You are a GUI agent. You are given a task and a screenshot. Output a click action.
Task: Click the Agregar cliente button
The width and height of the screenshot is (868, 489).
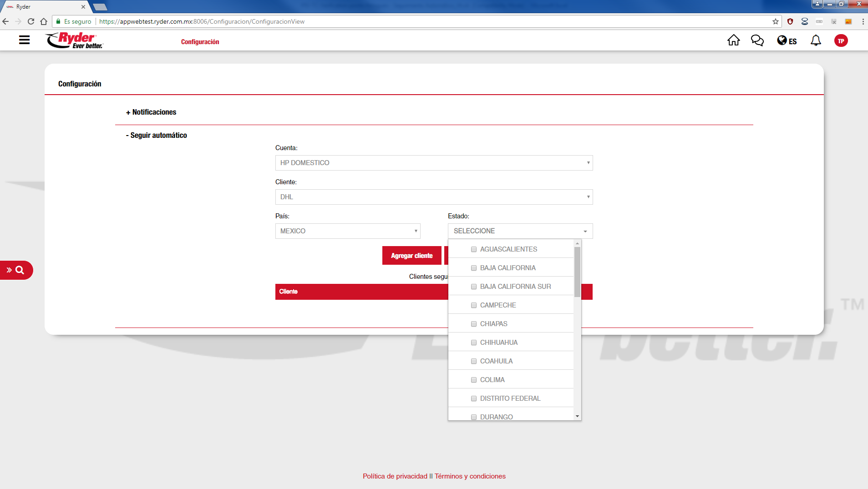point(411,256)
